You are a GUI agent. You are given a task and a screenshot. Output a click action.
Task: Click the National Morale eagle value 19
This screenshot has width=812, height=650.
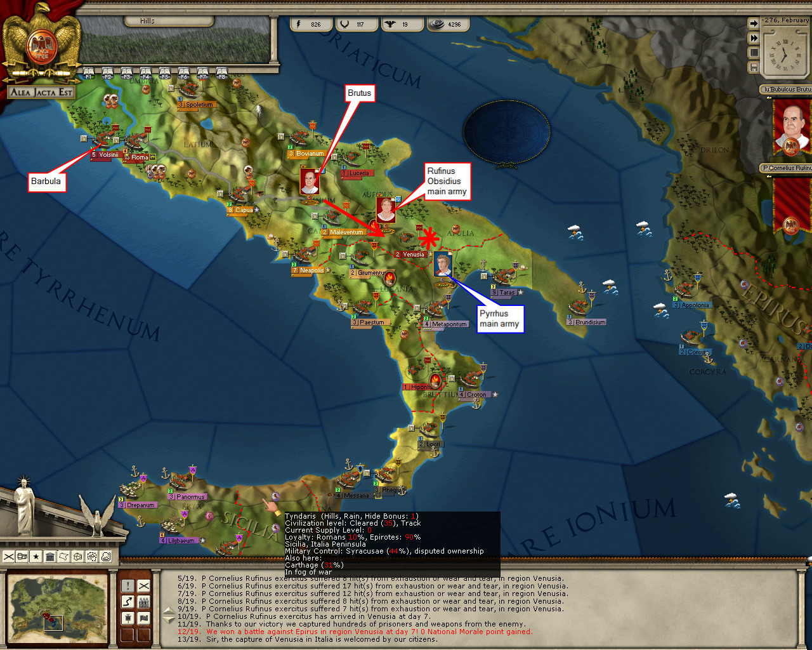(x=397, y=24)
